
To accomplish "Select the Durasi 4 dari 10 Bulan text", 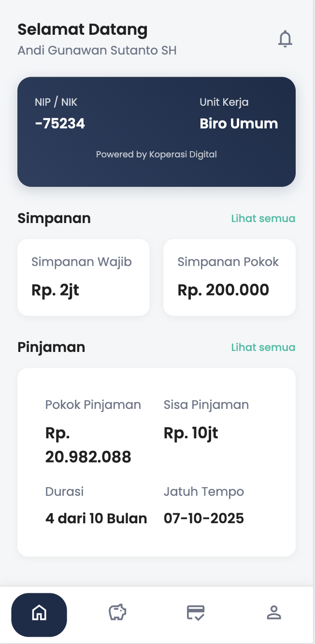I will click(x=96, y=518).
